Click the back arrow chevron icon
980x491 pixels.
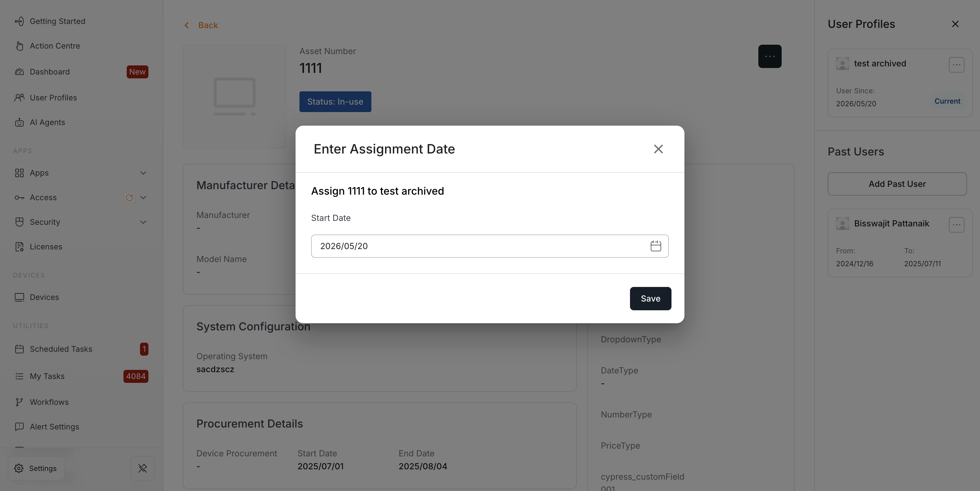click(186, 26)
